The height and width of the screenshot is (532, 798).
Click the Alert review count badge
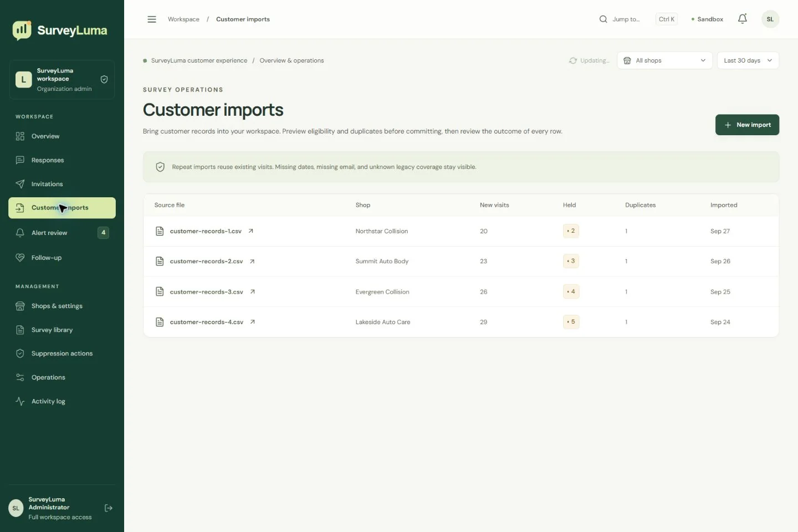pos(103,233)
